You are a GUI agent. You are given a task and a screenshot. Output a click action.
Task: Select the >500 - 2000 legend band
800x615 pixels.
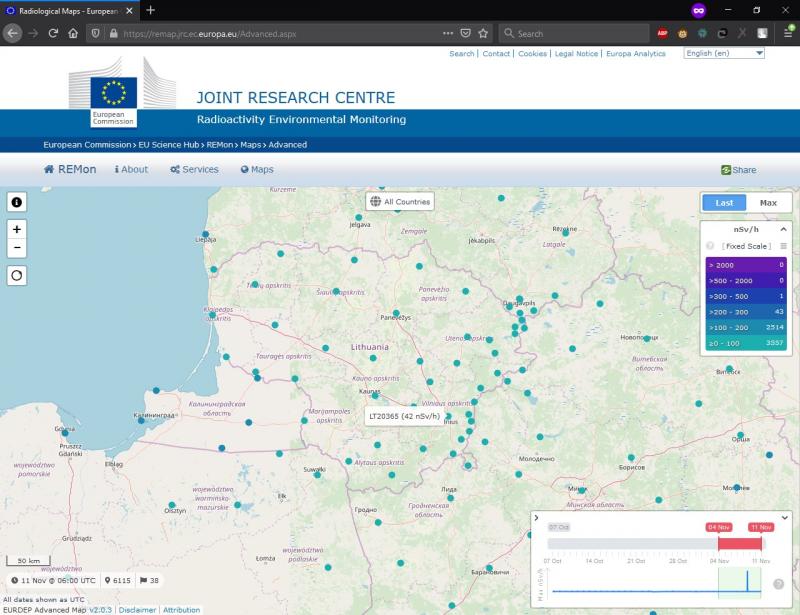(x=746, y=281)
